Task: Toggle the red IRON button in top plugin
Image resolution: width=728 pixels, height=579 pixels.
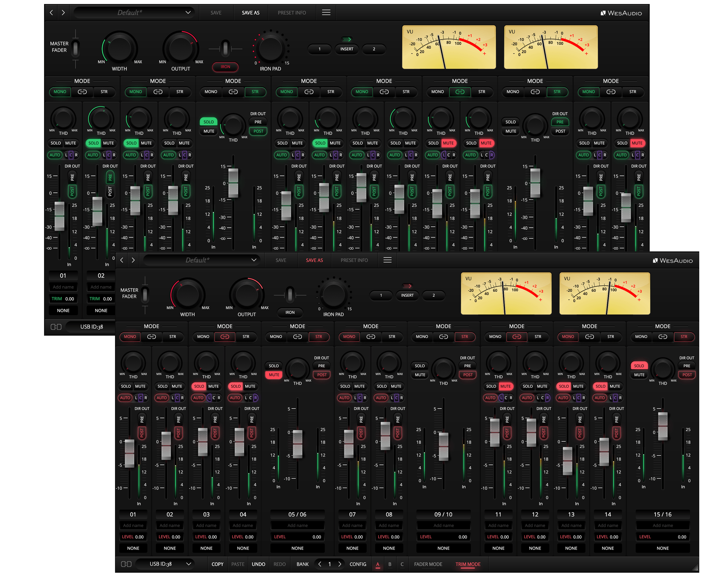Action: click(x=225, y=67)
